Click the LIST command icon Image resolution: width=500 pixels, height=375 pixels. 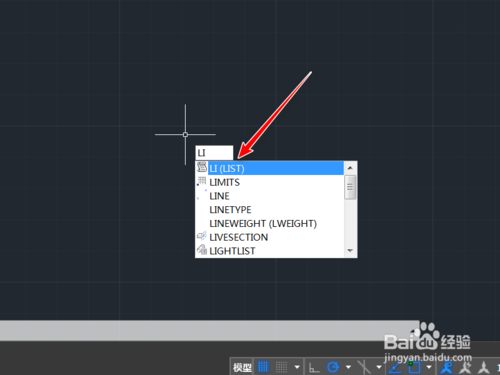click(202, 167)
